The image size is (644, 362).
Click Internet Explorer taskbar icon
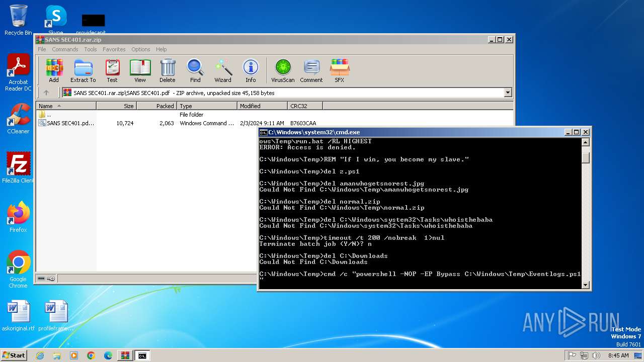point(40,355)
